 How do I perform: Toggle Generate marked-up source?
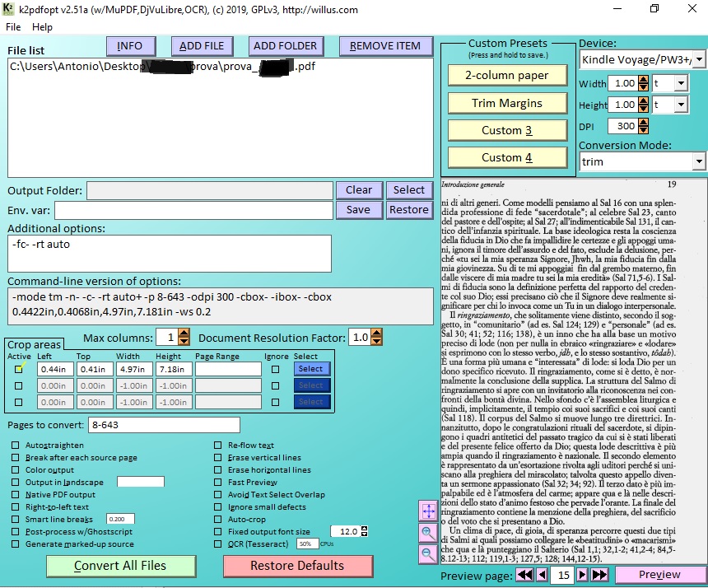pyautogui.click(x=16, y=544)
